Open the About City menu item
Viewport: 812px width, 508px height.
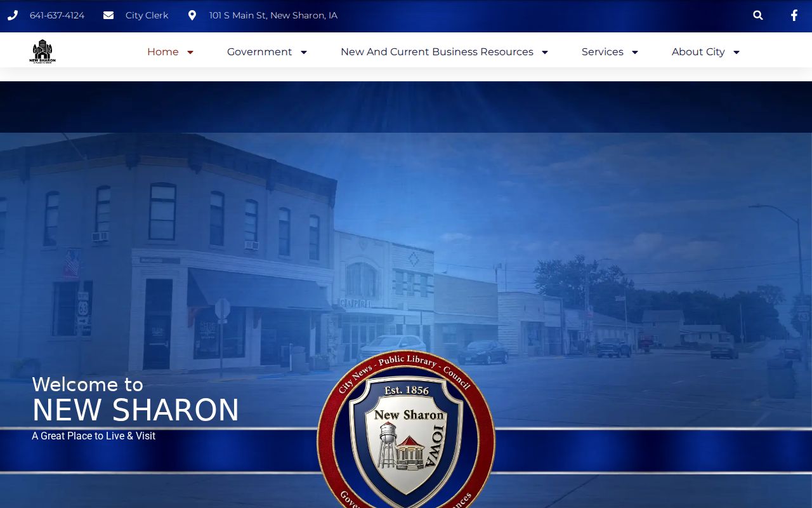(x=698, y=52)
